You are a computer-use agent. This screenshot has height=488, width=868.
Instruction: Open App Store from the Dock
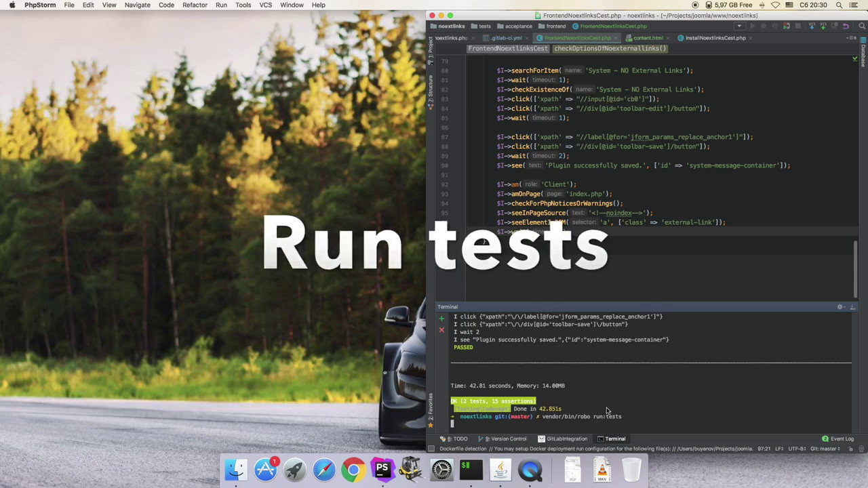[x=265, y=469]
